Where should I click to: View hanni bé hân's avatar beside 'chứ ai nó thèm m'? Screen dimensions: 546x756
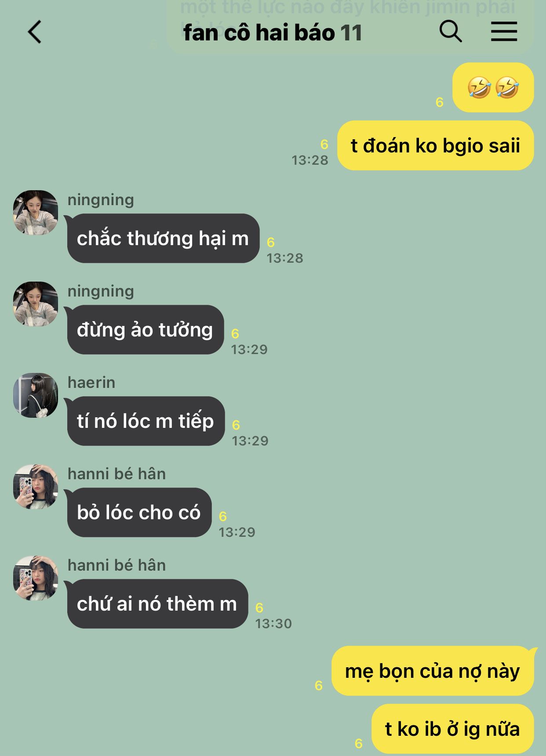(36, 578)
